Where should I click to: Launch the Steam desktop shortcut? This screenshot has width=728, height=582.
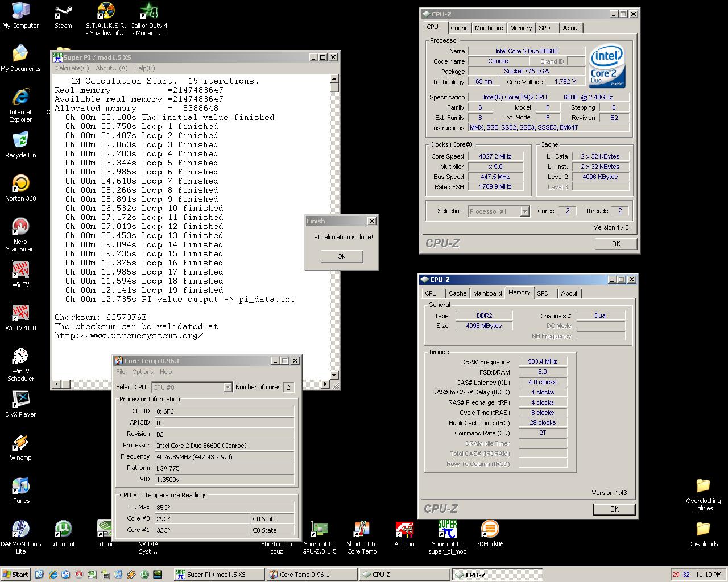coord(63,15)
